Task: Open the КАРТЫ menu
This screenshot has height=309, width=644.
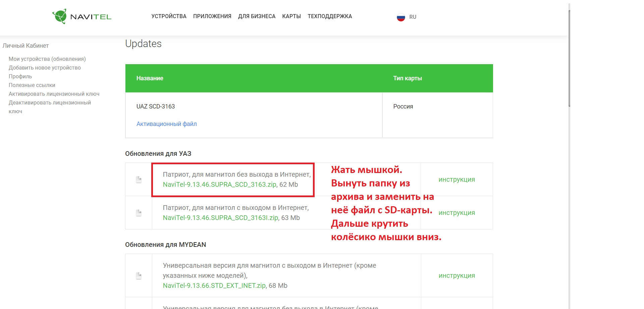Action: click(291, 16)
